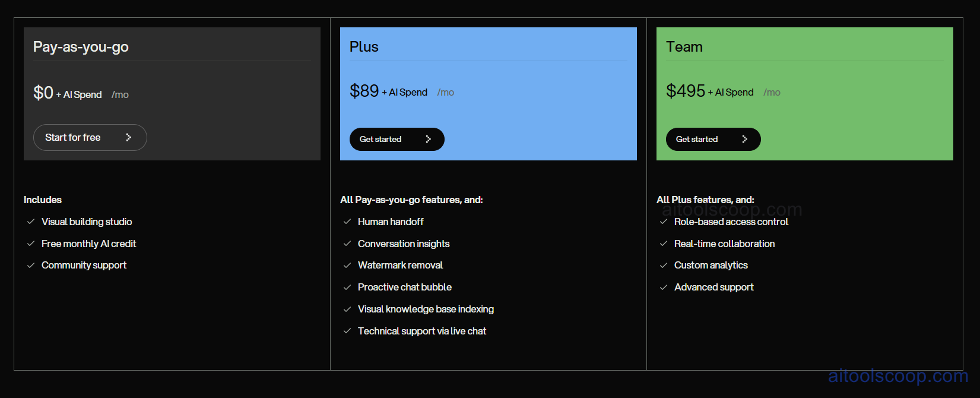Click the $495 price on Team plan
This screenshot has height=398, width=980.
pos(686,90)
